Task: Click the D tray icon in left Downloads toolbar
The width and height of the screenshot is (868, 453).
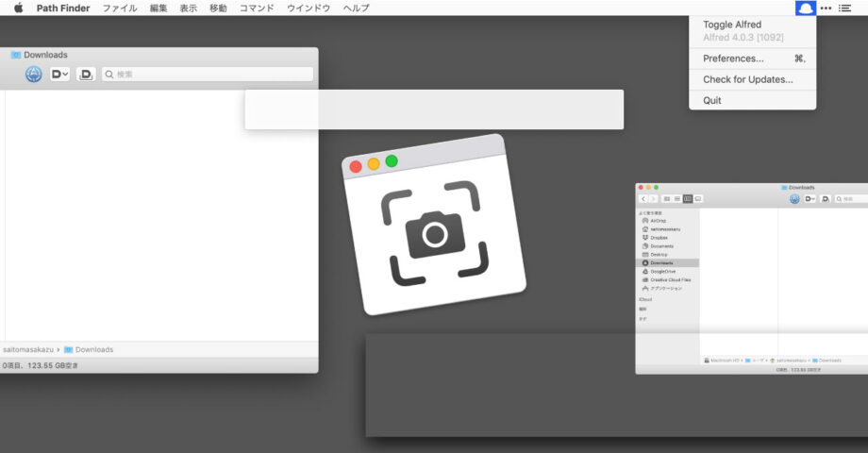Action: (x=86, y=74)
